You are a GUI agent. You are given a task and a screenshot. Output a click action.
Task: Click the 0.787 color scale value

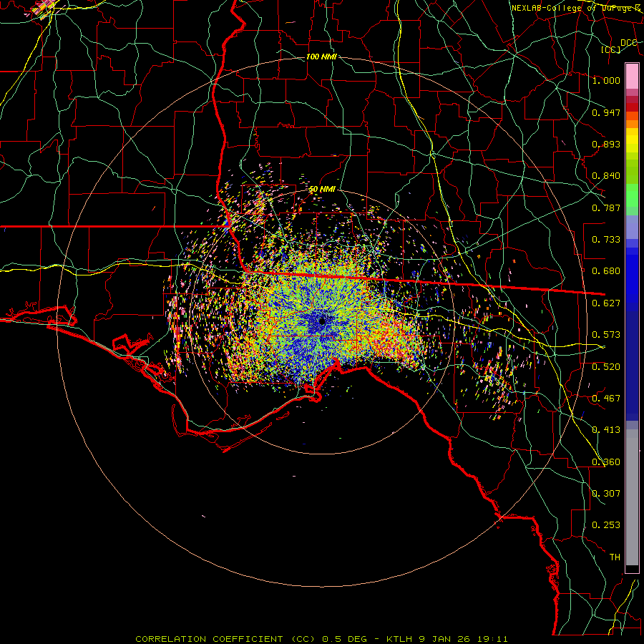[606, 208]
